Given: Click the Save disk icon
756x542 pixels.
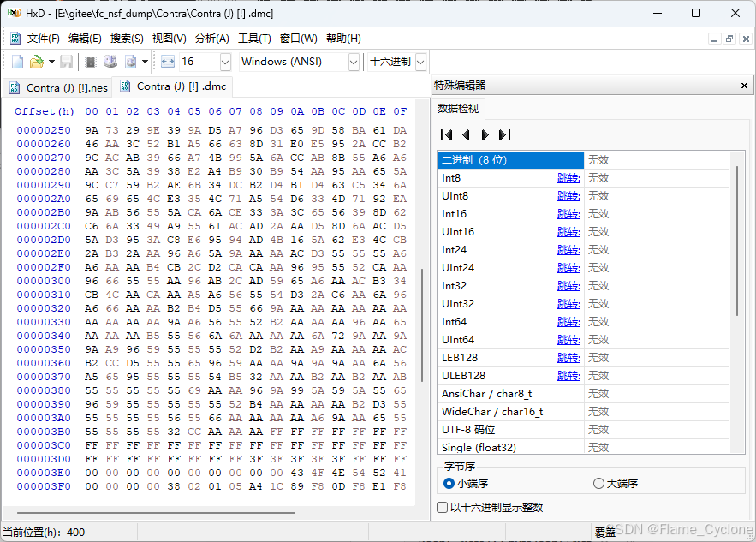Looking at the screenshot, I should click(x=66, y=62).
